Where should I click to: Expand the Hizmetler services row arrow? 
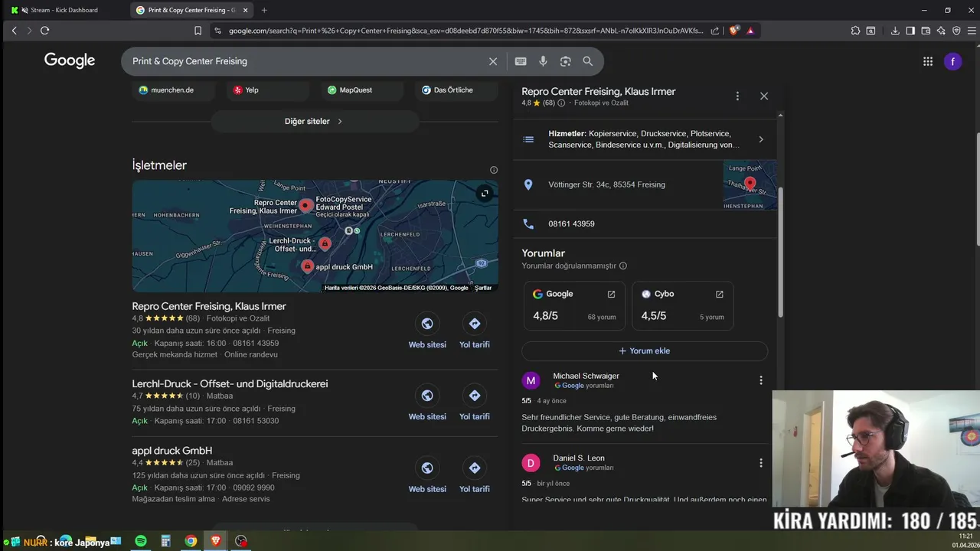coord(761,139)
